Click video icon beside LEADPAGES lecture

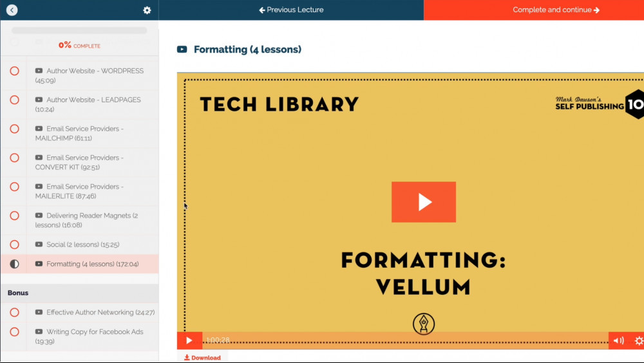39,100
